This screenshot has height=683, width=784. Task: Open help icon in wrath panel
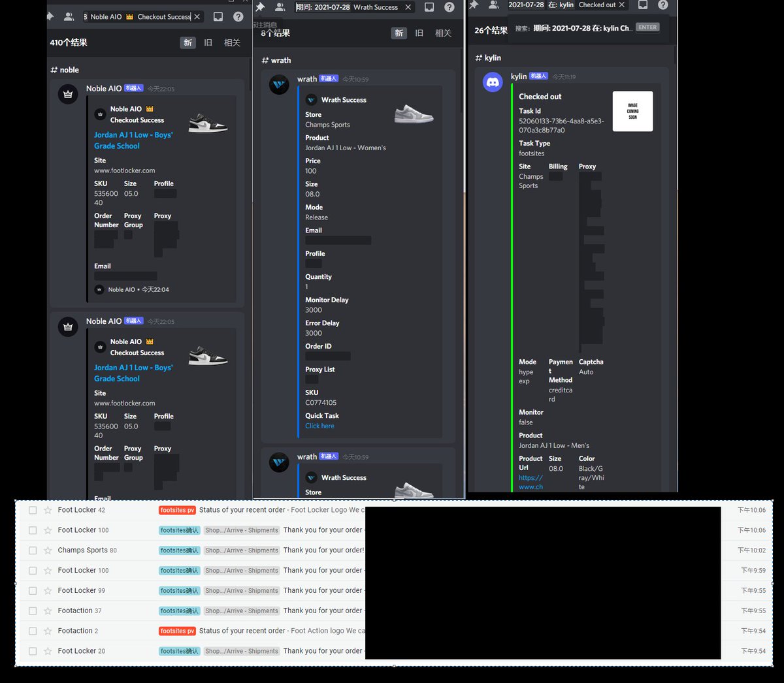(x=449, y=7)
